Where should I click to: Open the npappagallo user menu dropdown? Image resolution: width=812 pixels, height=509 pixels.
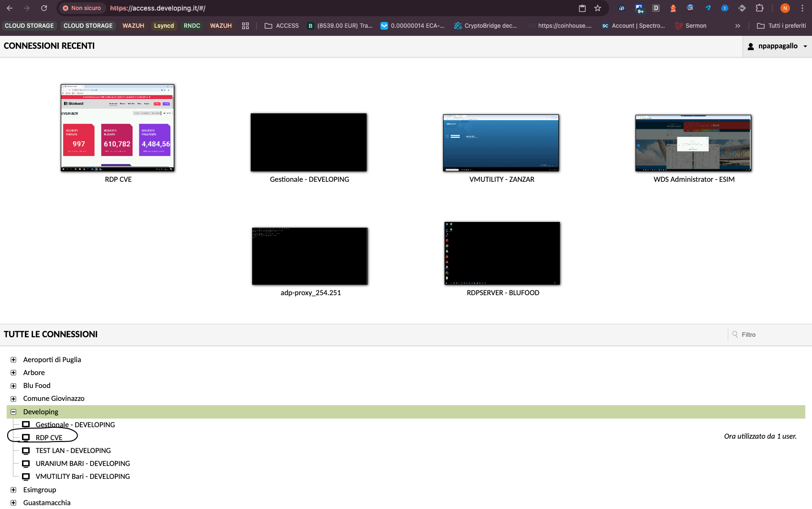[778, 46]
